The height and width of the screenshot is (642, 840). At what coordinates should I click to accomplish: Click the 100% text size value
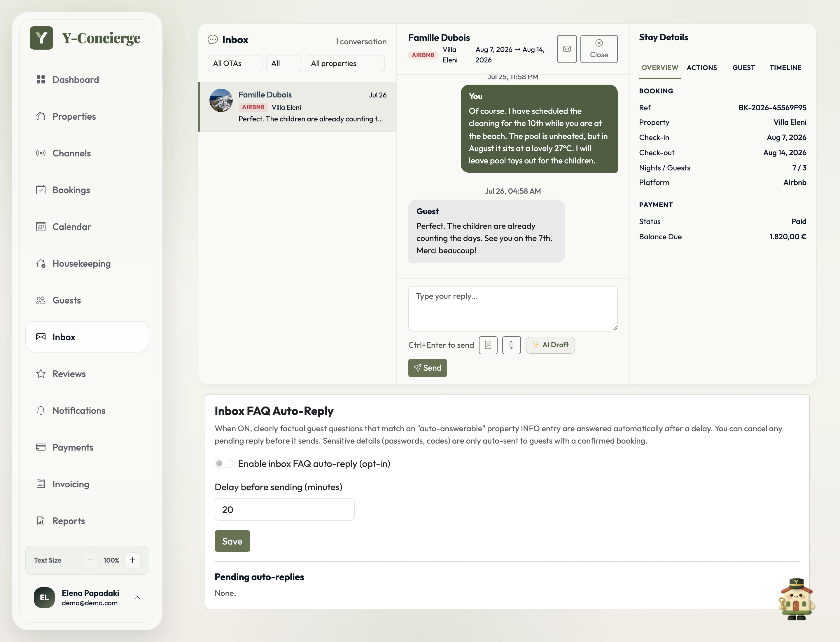pos(111,560)
